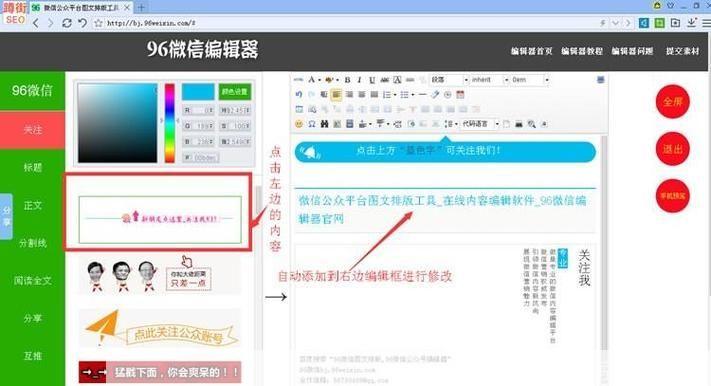Viewport: 711px width, 386px height.
Task: Select the paper airplane 点此关注公众账号 template
Action: (x=160, y=328)
